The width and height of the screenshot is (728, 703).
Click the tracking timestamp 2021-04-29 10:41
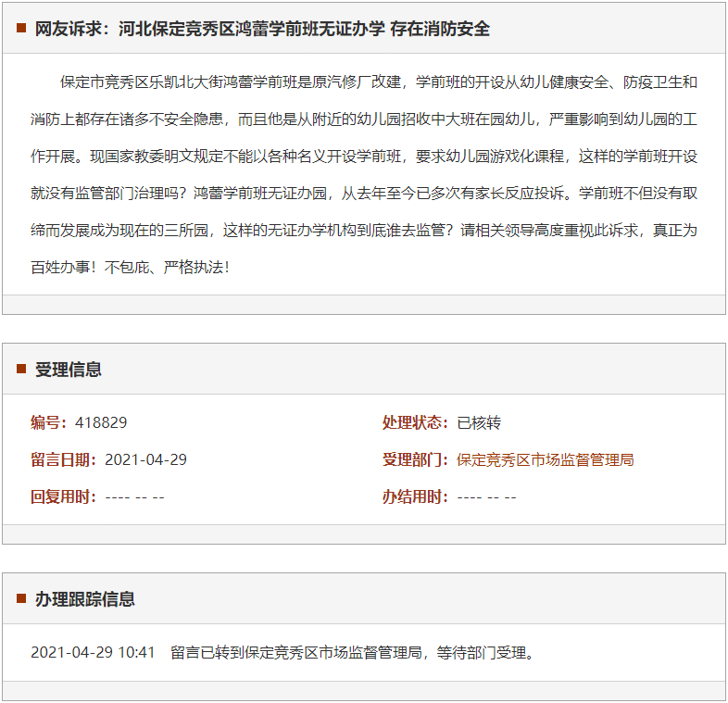pos(93,652)
